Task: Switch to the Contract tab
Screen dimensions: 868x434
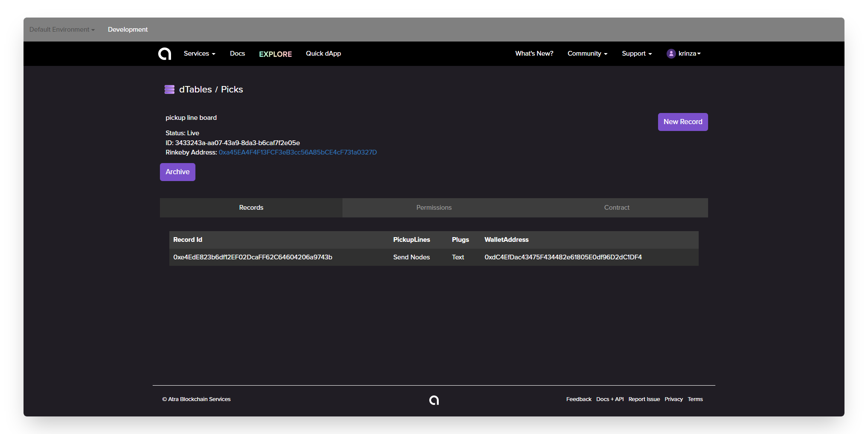Action: 617,208
